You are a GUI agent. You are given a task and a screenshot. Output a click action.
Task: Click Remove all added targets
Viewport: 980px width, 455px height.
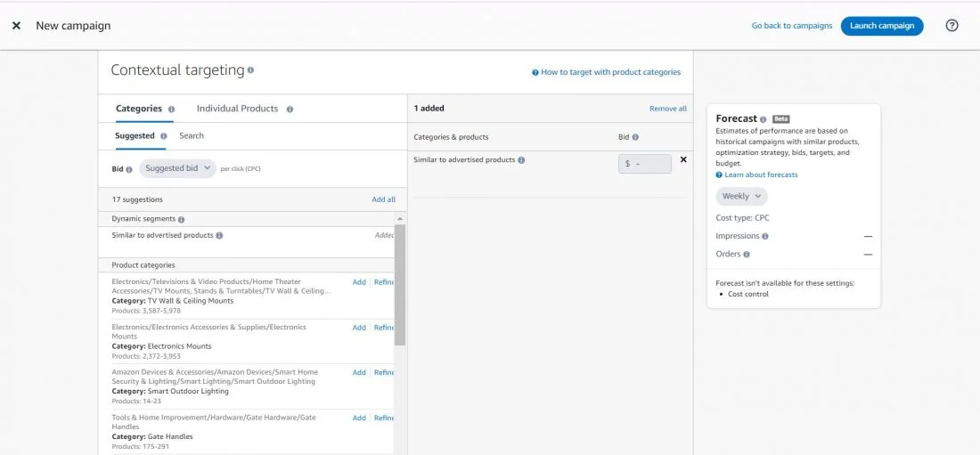[667, 109]
